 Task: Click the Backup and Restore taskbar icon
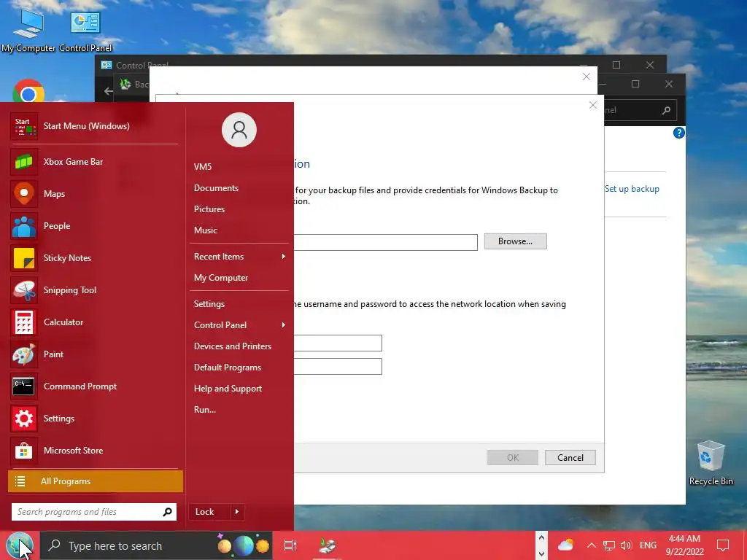tap(328, 545)
